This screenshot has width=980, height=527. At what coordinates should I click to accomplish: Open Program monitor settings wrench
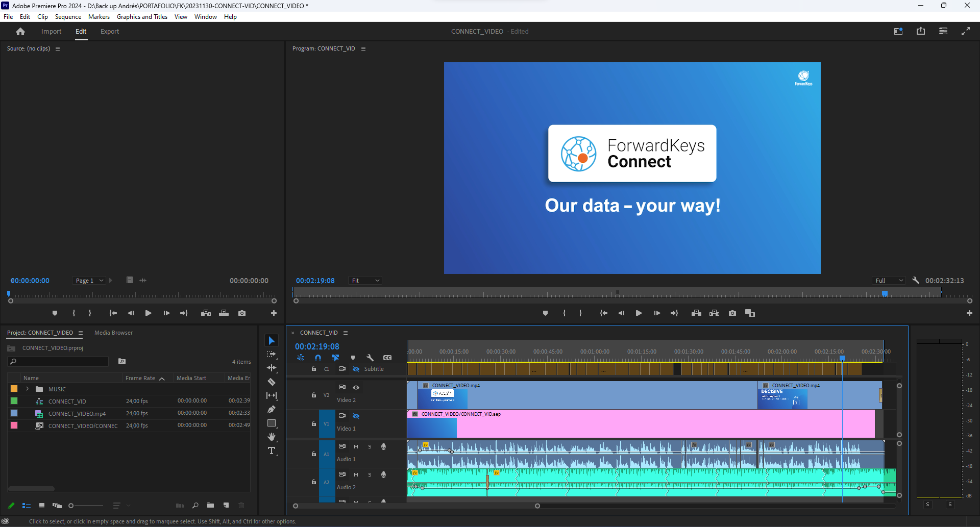point(916,281)
